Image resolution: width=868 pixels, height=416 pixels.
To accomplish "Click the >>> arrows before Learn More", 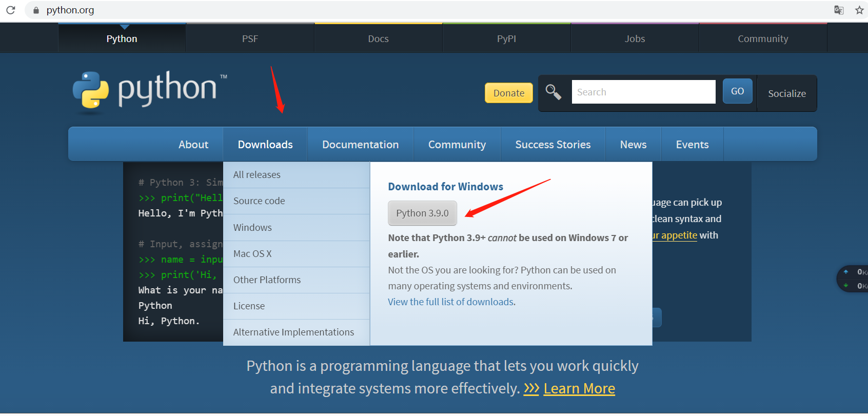I will 531,389.
